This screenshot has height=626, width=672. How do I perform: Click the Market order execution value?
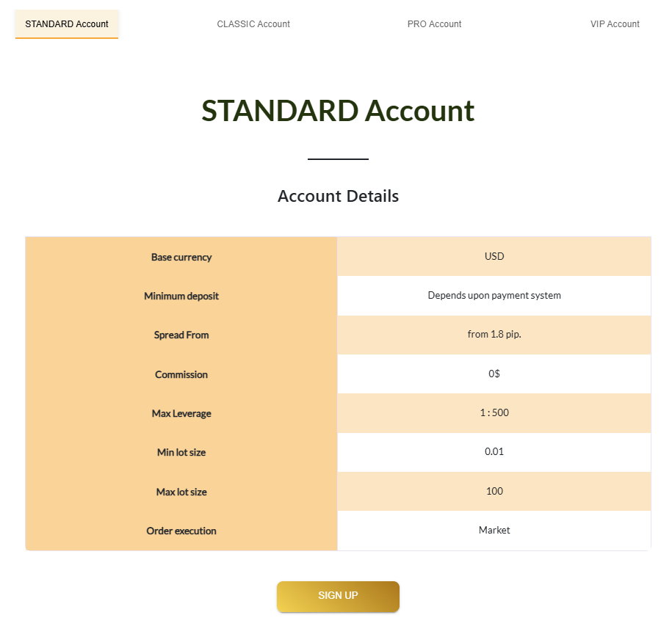coord(494,531)
